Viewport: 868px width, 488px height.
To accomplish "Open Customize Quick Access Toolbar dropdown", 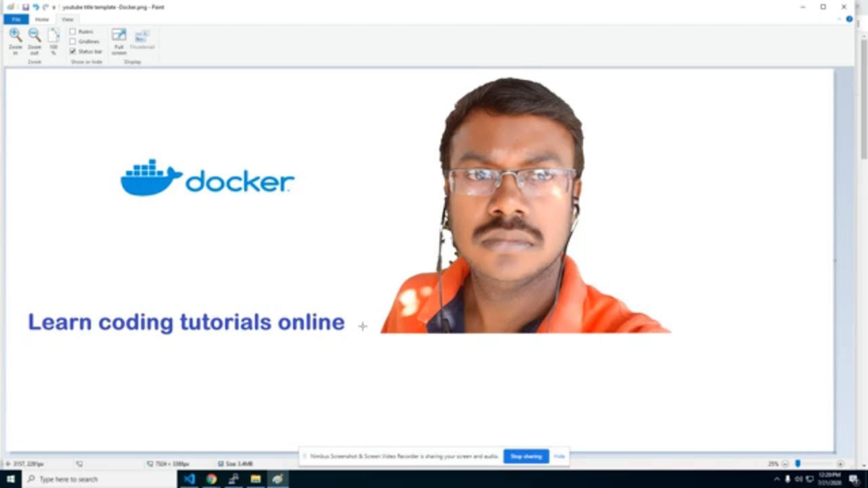I will [x=54, y=7].
